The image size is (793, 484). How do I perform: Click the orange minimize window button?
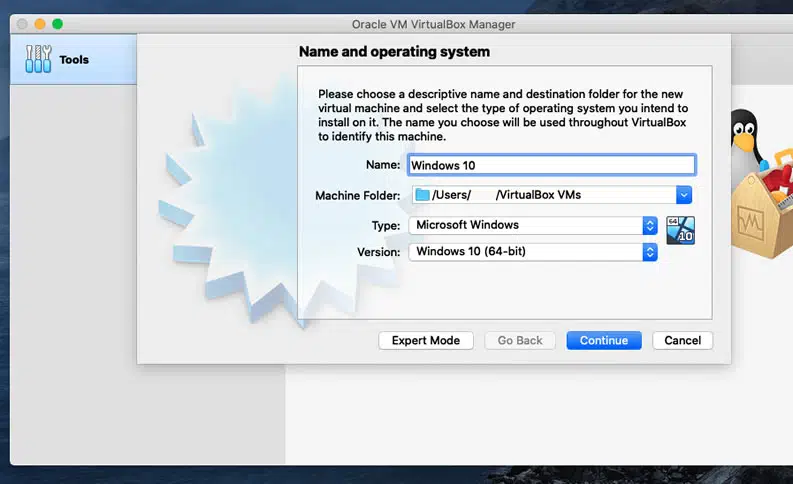point(40,24)
